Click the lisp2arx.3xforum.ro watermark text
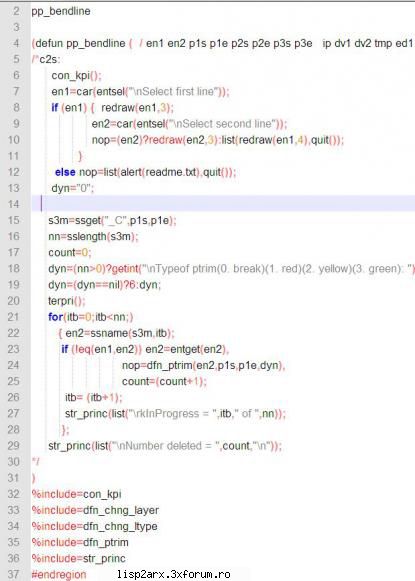 [x=173, y=574]
